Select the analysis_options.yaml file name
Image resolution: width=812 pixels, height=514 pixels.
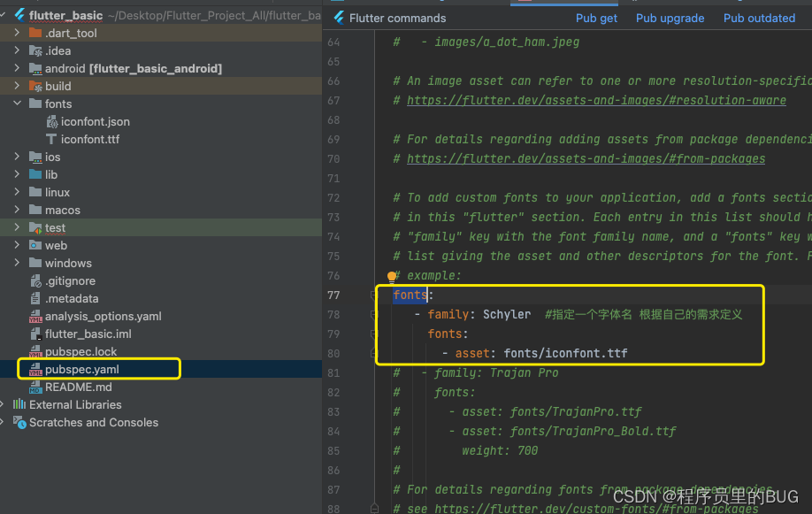pos(103,316)
